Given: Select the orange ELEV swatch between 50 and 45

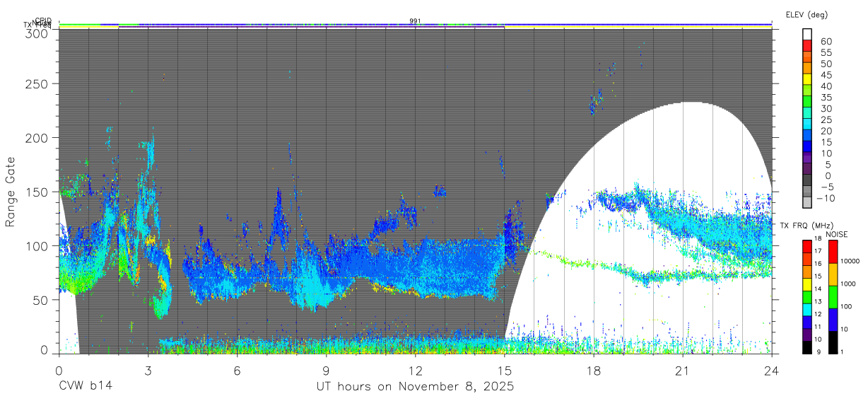Looking at the screenshot, I should 807,69.
